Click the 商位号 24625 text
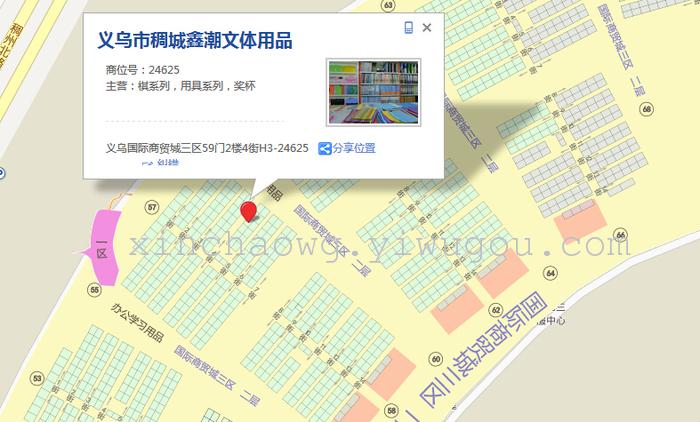The width and height of the screenshot is (700, 422). 142,70
